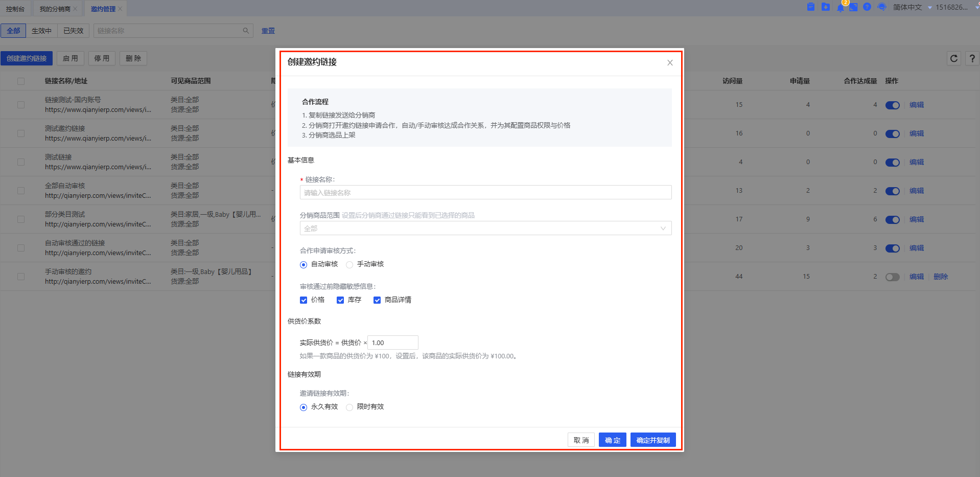This screenshot has height=477, width=980.
Task: Uncheck the 价格 checkbox
Action: 304,300
